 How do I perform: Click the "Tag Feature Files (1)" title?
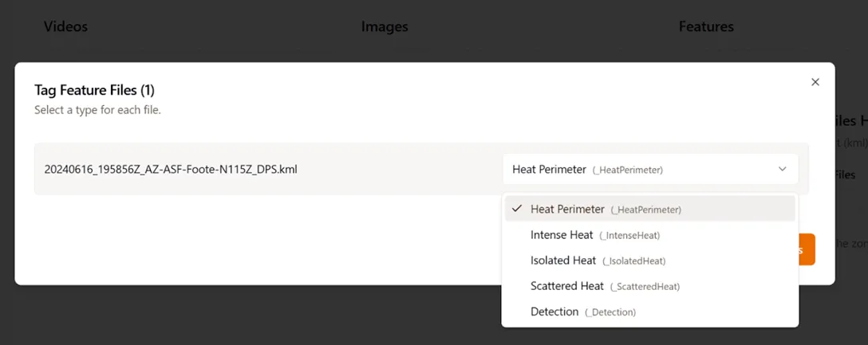tap(94, 90)
